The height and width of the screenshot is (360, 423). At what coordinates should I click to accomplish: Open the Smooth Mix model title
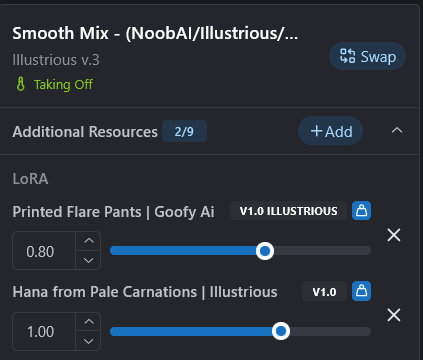155,33
